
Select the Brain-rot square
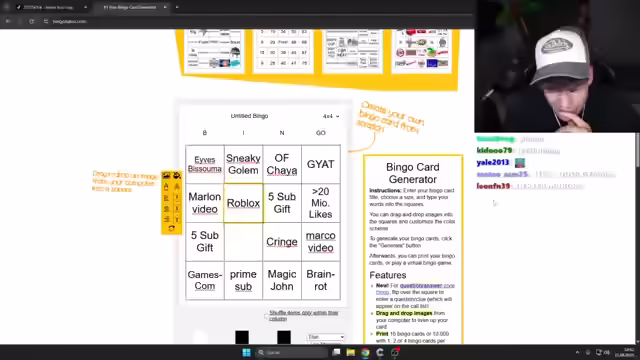tap(321, 280)
